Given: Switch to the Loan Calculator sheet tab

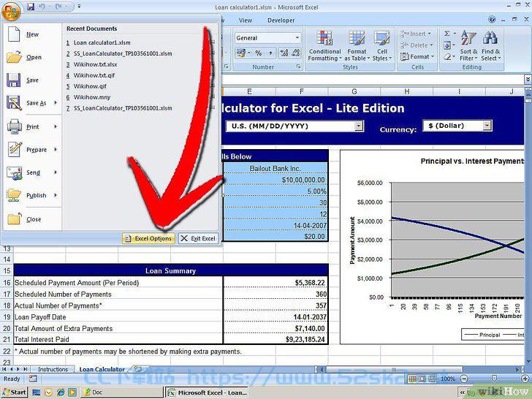Looking at the screenshot, I should (102, 369).
